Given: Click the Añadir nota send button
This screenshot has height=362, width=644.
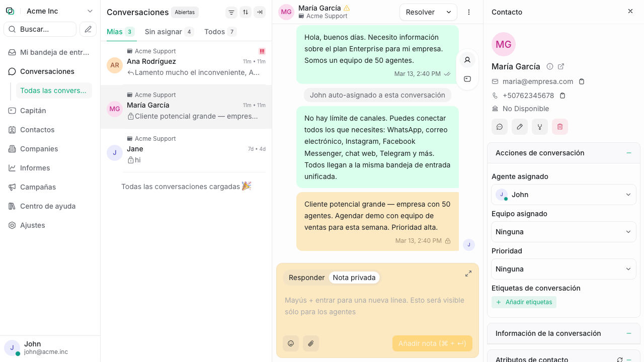Looking at the screenshot, I should [x=432, y=343].
